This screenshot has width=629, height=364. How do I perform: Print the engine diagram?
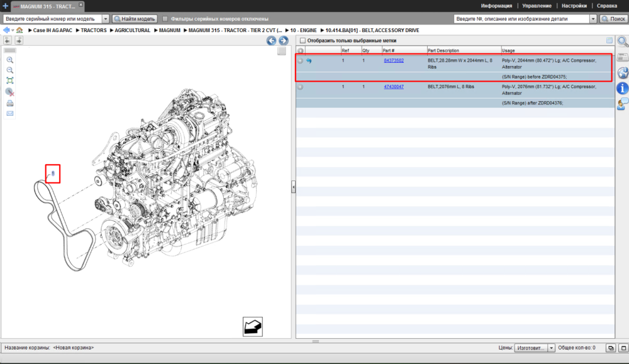pos(10,104)
